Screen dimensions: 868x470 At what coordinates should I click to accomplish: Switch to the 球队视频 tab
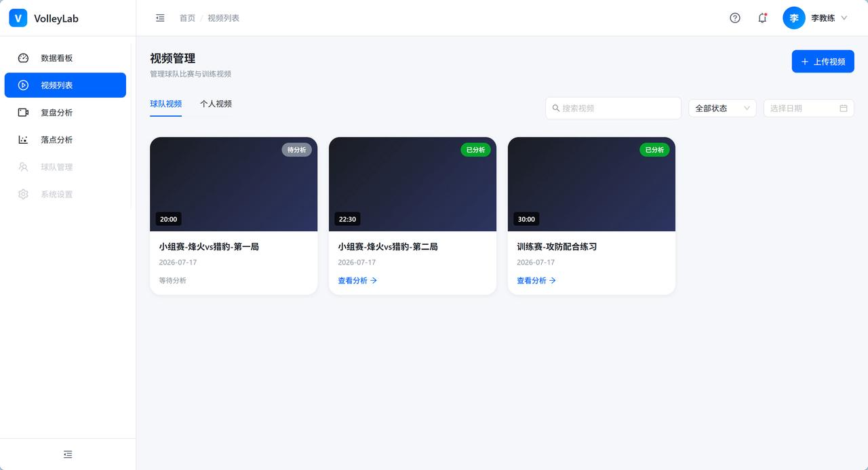pyautogui.click(x=166, y=104)
